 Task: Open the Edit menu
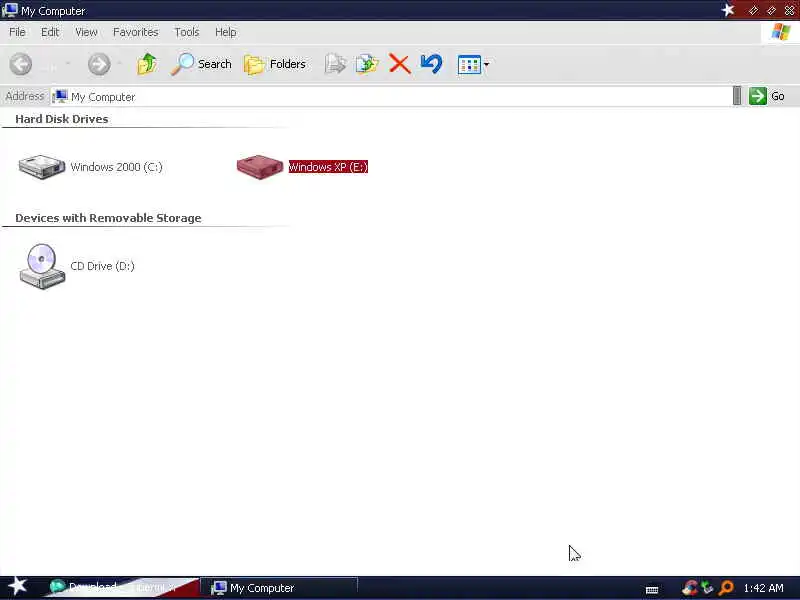click(x=50, y=32)
